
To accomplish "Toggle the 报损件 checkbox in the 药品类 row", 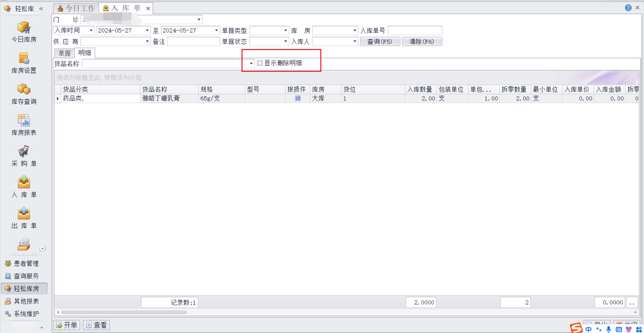I will tap(298, 98).
